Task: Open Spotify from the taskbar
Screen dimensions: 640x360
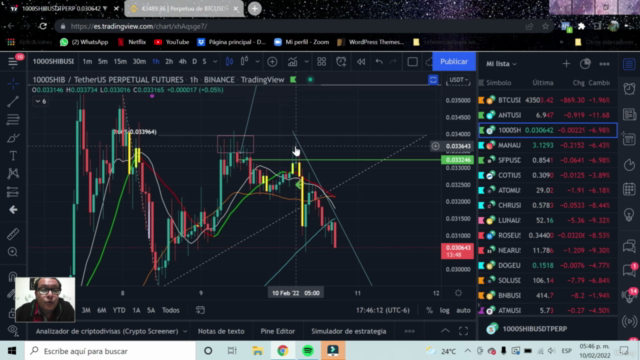Action: tap(308, 351)
